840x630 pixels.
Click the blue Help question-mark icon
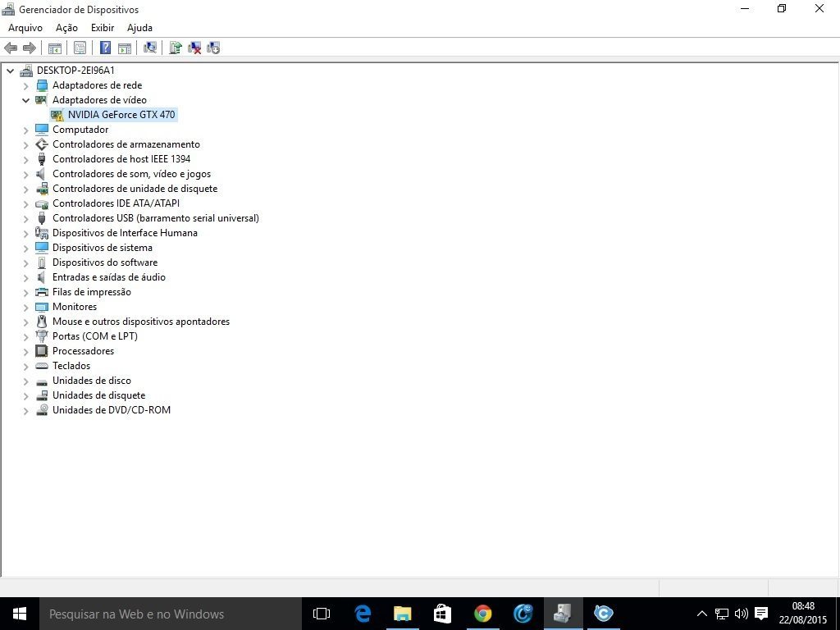coord(106,48)
